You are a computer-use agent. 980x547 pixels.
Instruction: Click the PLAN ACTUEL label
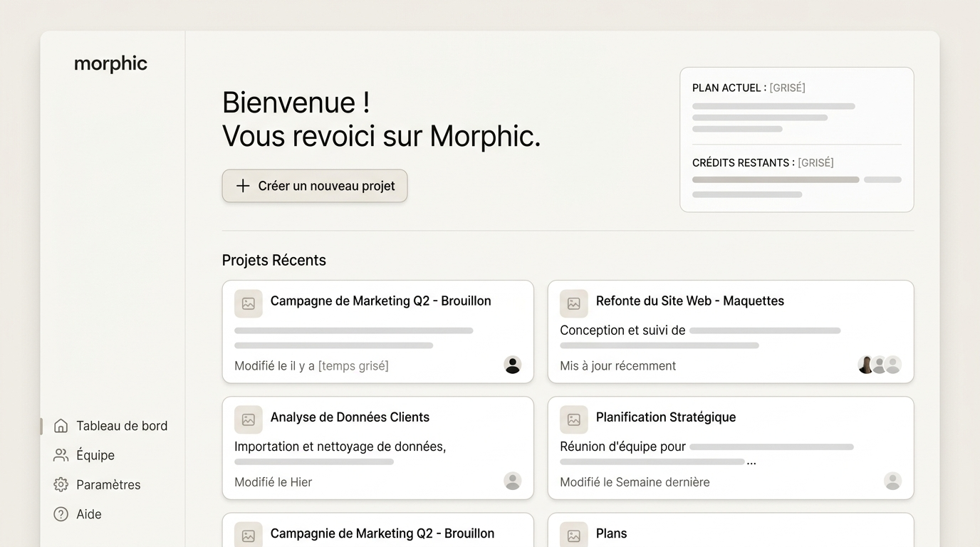tap(729, 88)
